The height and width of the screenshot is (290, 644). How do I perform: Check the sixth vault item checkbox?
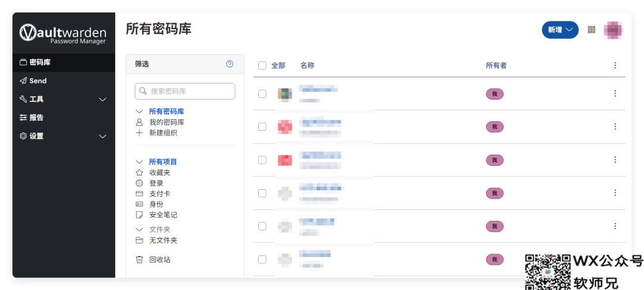(x=262, y=259)
